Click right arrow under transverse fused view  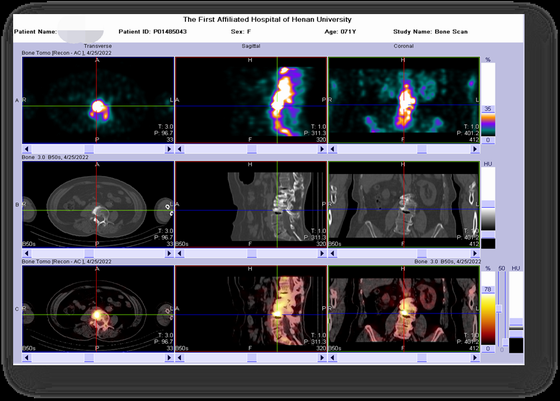click(x=169, y=357)
